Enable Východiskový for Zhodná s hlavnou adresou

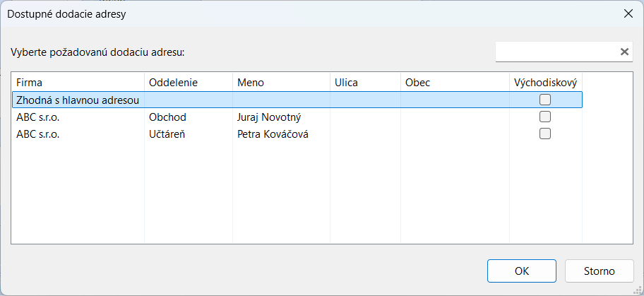coord(545,100)
